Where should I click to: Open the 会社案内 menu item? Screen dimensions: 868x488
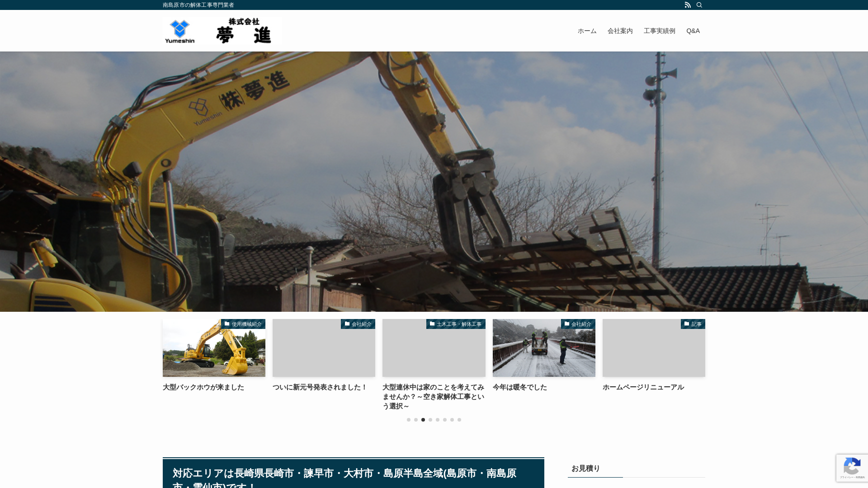(620, 31)
